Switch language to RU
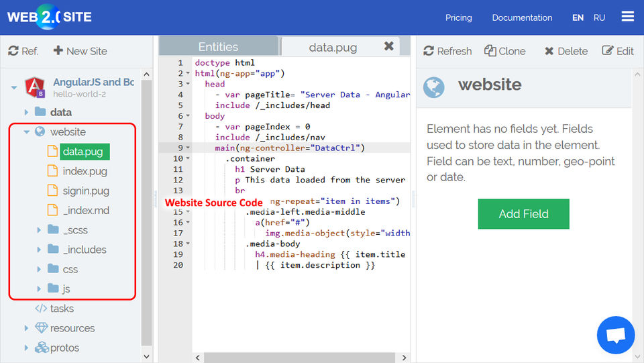 [x=599, y=17]
